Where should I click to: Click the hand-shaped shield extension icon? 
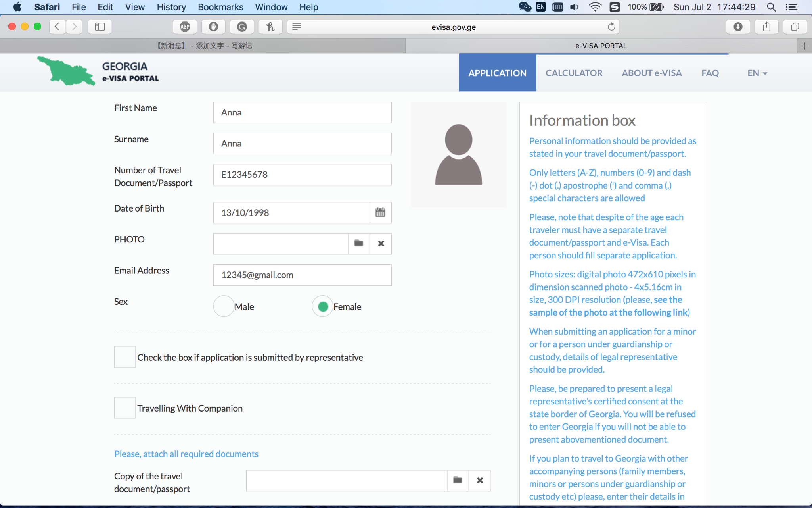(x=214, y=27)
